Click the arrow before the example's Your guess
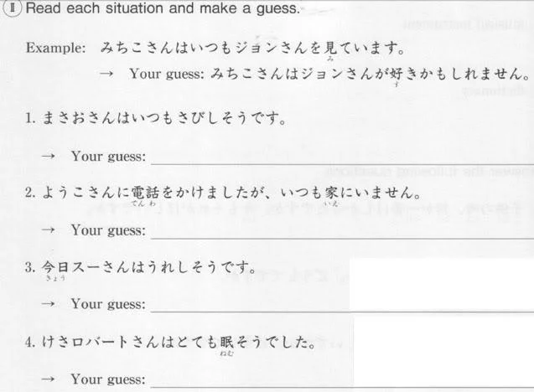Screen dimensions: 534x392 [106, 74]
